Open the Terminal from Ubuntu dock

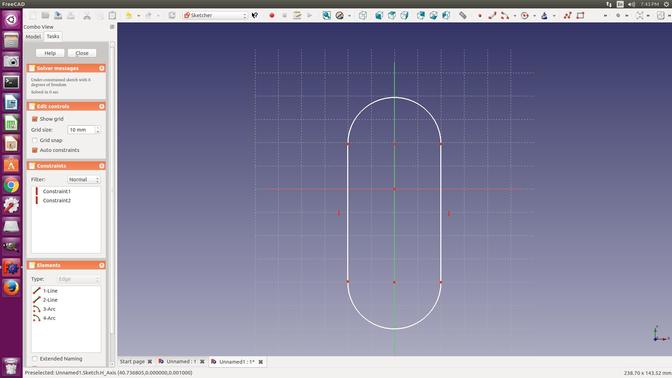[x=11, y=82]
